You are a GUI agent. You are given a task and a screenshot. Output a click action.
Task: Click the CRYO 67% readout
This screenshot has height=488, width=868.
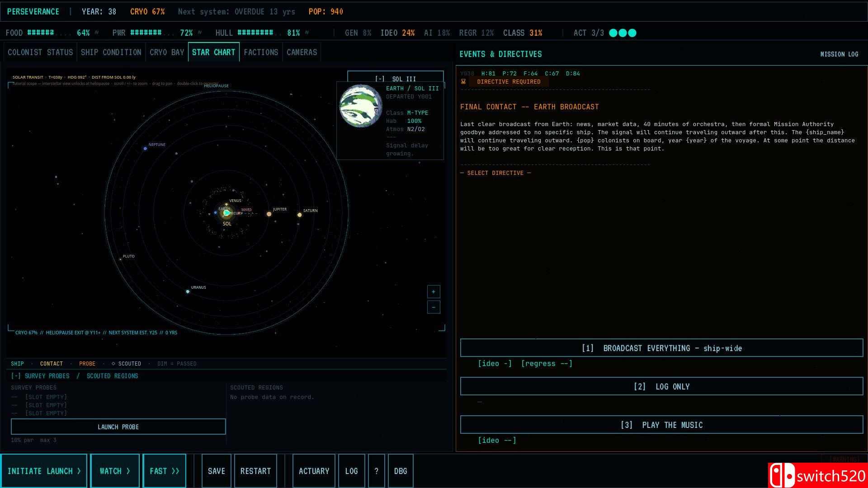click(x=147, y=12)
